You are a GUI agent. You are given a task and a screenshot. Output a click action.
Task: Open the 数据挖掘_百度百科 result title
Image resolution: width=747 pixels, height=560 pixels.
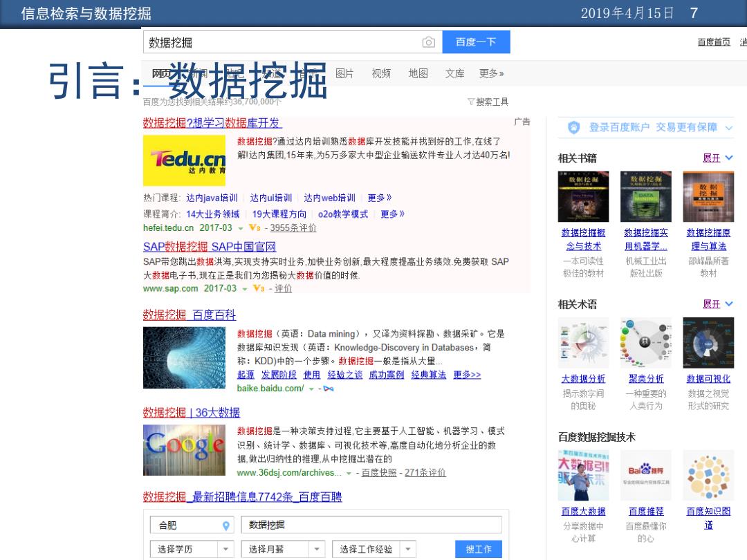point(190,315)
